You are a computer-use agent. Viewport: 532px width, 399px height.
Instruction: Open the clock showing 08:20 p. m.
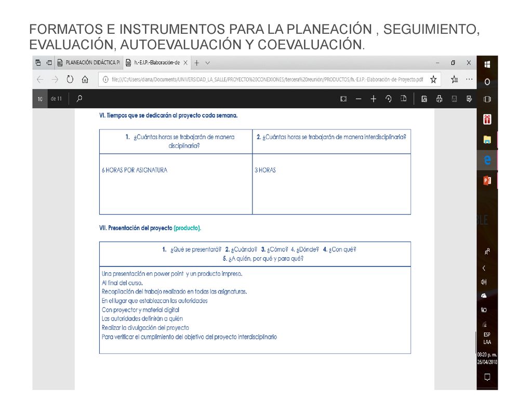tap(487, 358)
